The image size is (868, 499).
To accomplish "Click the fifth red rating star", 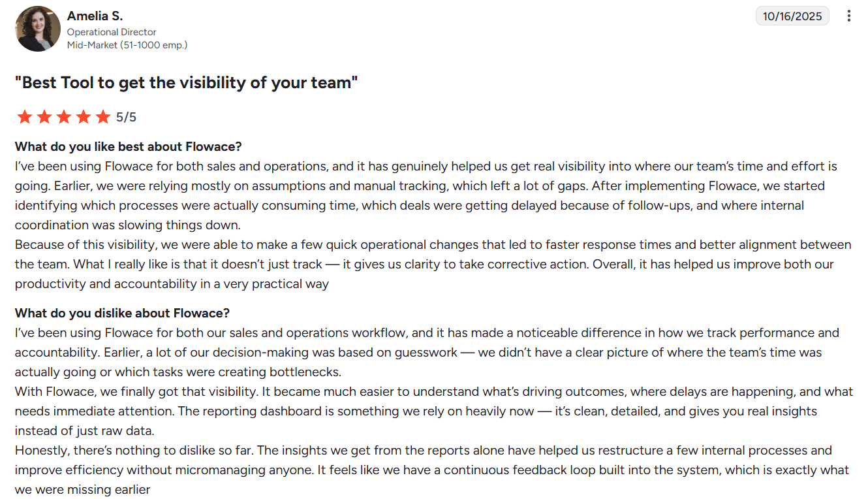I will [103, 117].
